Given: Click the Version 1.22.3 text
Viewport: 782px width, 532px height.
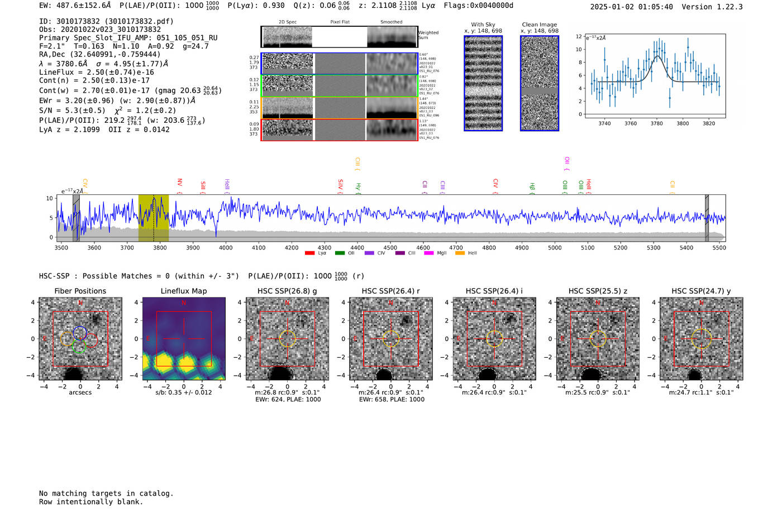Looking at the screenshot, I should point(712,7).
